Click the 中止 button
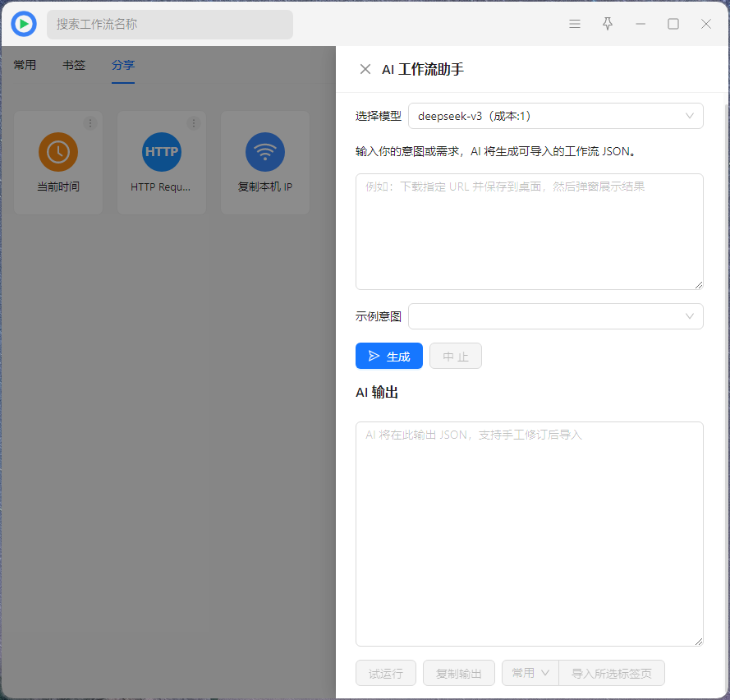Image resolution: width=730 pixels, height=700 pixels. click(x=456, y=356)
